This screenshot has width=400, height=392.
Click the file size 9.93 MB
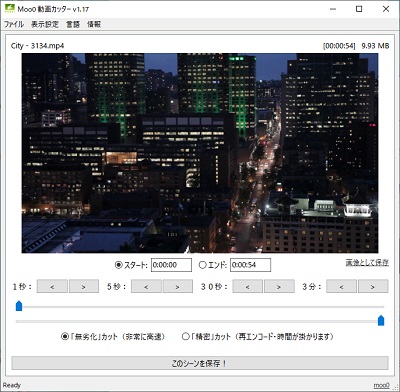375,46
